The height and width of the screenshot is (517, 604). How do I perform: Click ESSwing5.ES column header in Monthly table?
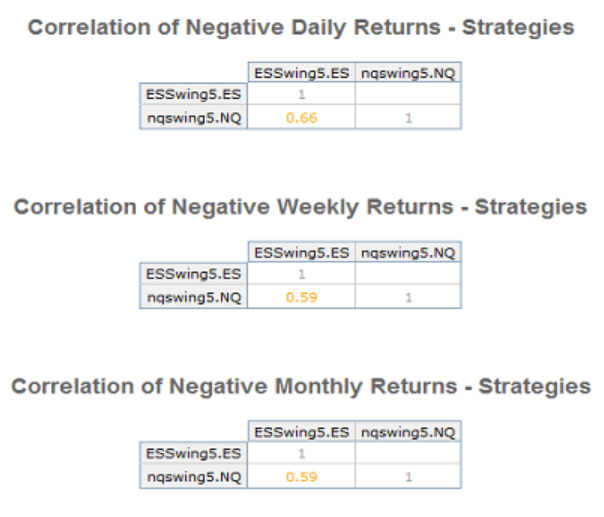302,432
